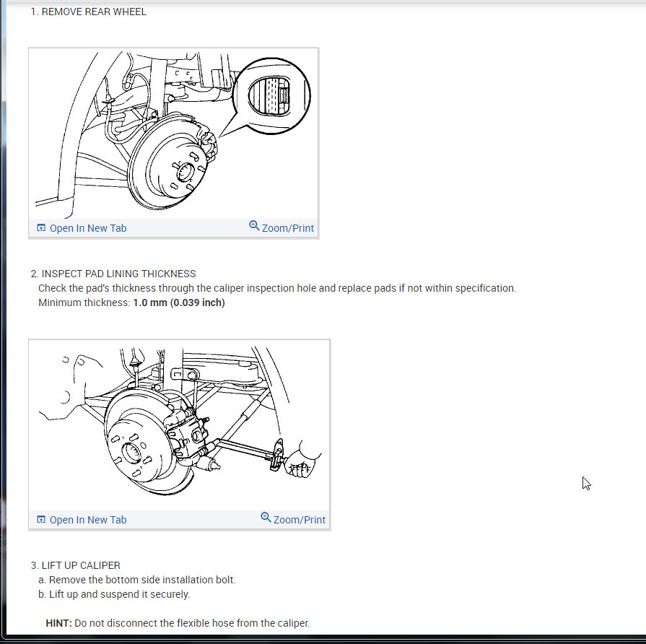Click '3. LIFT UP CALIPER' heading

coord(76,565)
